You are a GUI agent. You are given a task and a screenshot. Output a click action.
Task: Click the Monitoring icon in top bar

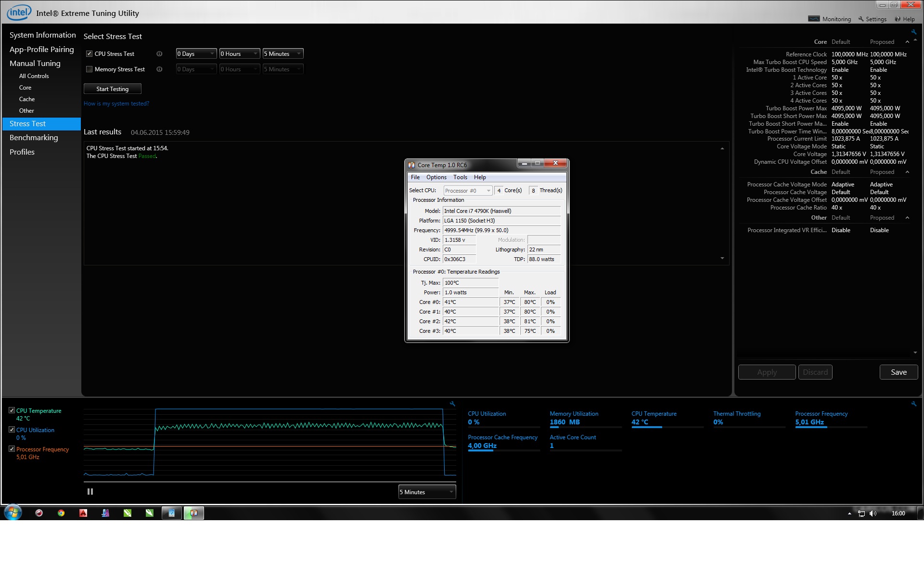tap(814, 19)
